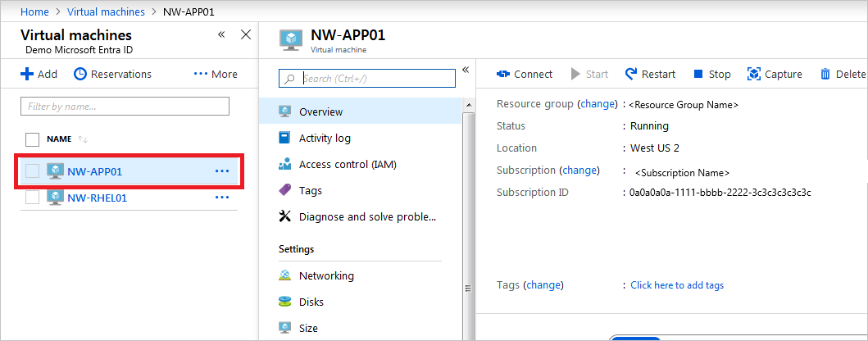Viewport: 868px width, 341px height.
Task: Click the Search (Ctrl+/) box
Action: tap(367, 79)
